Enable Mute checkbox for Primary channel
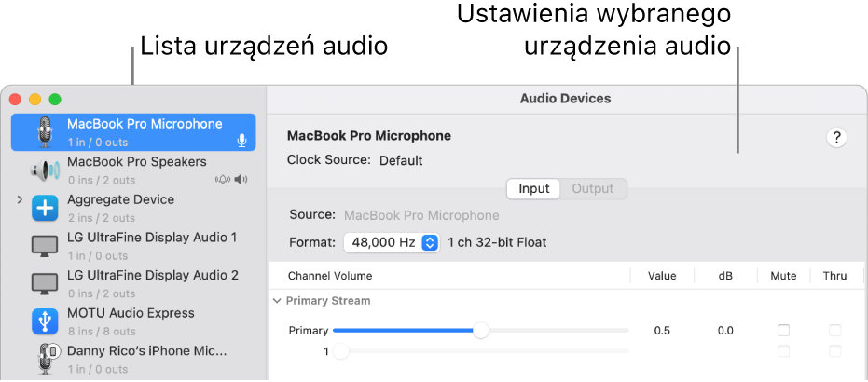Image resolution: width=868 pixels, height=382 pixels. pos(783,331)
